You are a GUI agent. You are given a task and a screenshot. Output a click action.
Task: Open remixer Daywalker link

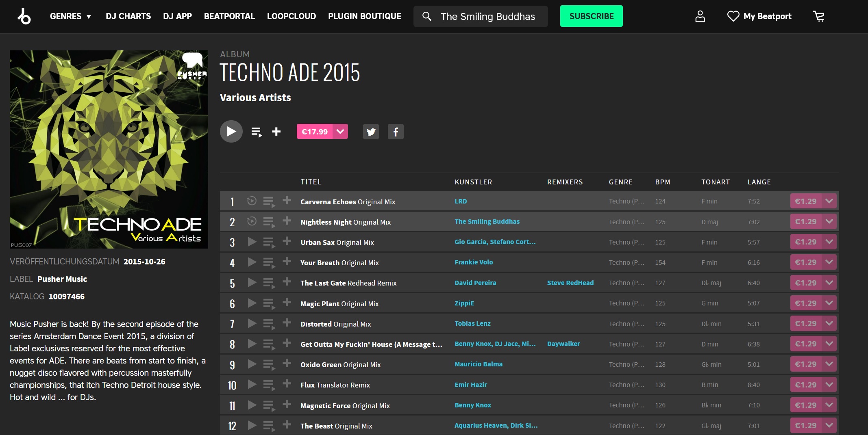click(563, 344)
